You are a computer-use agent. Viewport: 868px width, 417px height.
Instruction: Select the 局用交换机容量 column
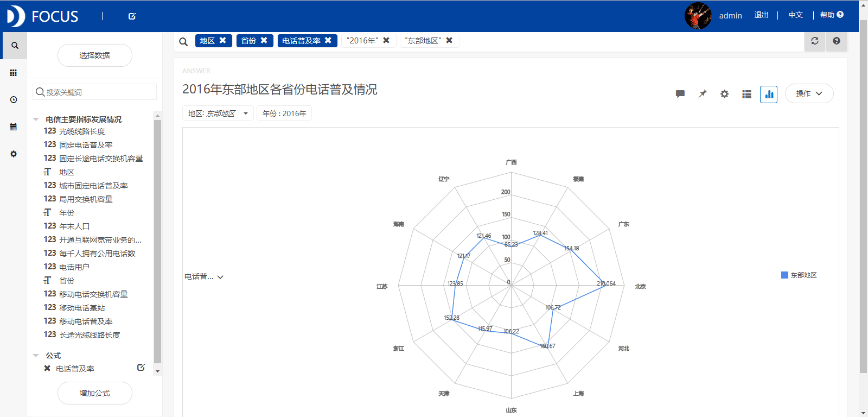point(86,199)
